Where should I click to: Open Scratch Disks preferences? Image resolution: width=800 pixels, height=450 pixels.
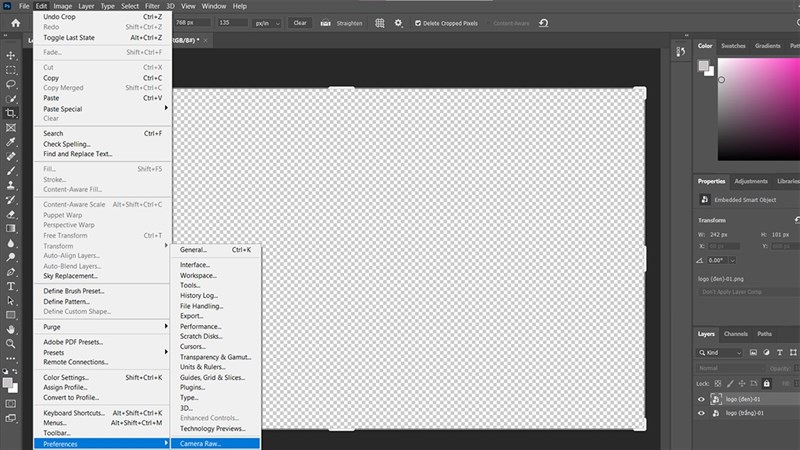point(215,336)
